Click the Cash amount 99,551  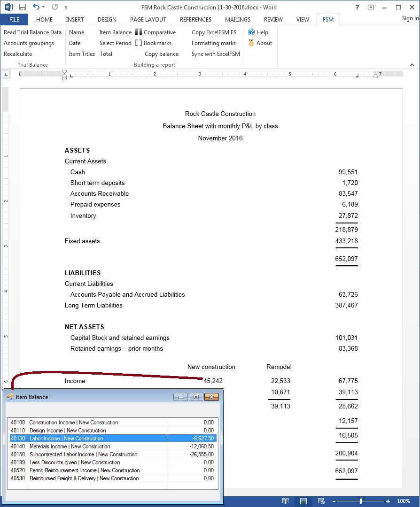348,172
